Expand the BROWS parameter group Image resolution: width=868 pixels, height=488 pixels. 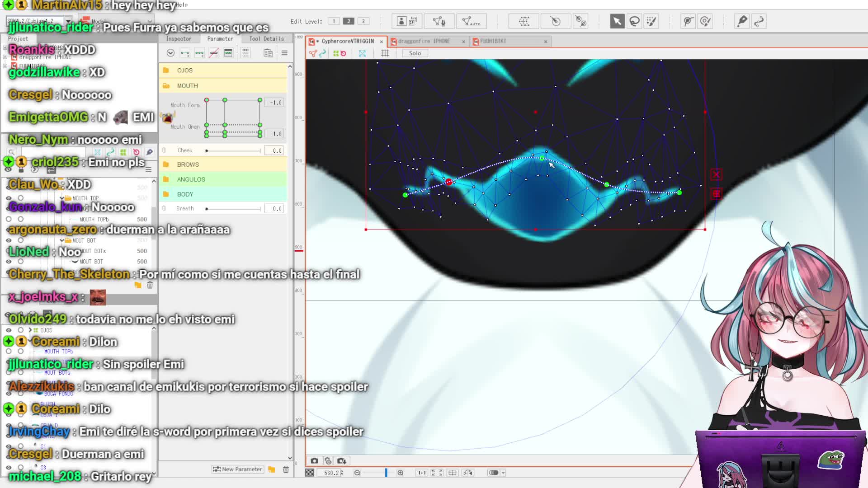(166, 164)
